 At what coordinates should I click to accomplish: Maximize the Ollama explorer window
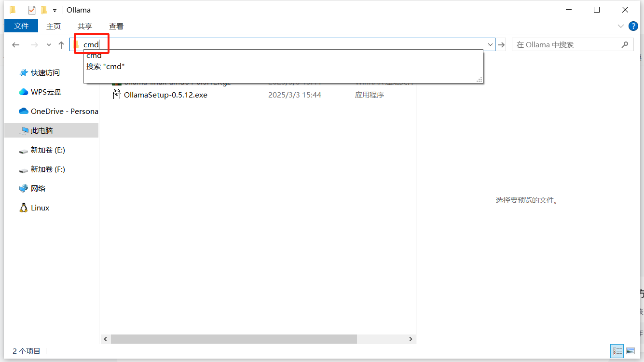(597, 10)
